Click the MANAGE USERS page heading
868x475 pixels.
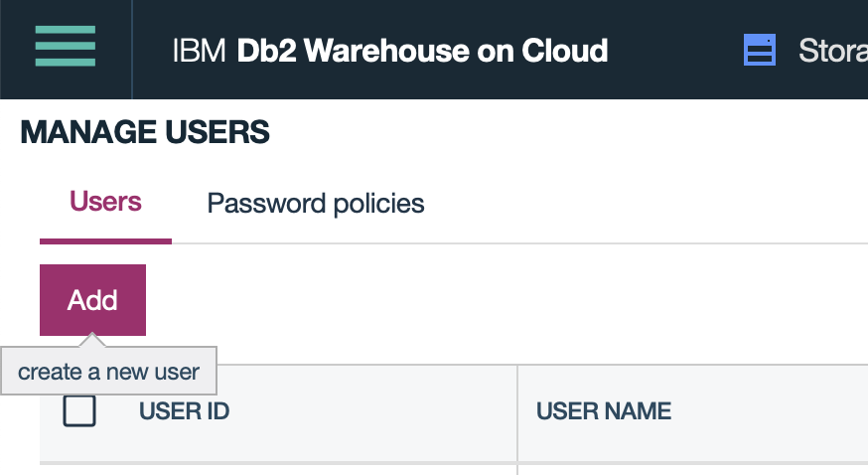pos(145,131)
